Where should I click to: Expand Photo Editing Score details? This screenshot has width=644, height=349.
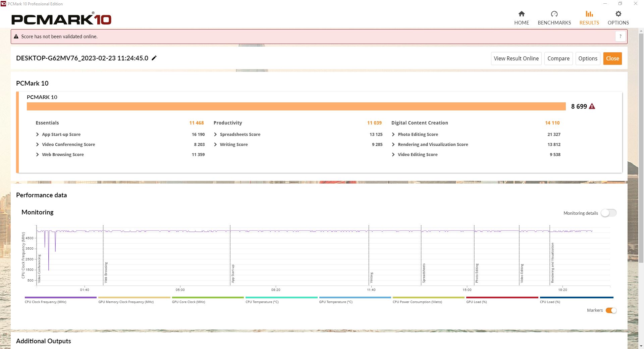[393, 134]
